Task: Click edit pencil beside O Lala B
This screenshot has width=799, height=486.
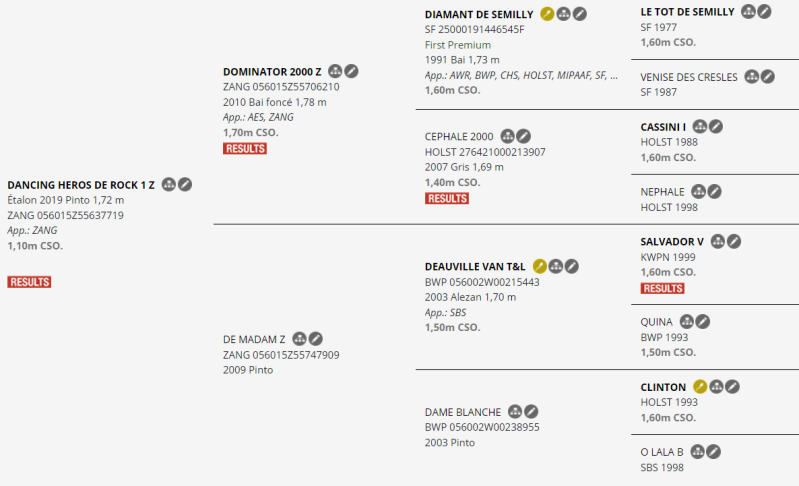Action: pyautogui.click(x=713, y=451)
